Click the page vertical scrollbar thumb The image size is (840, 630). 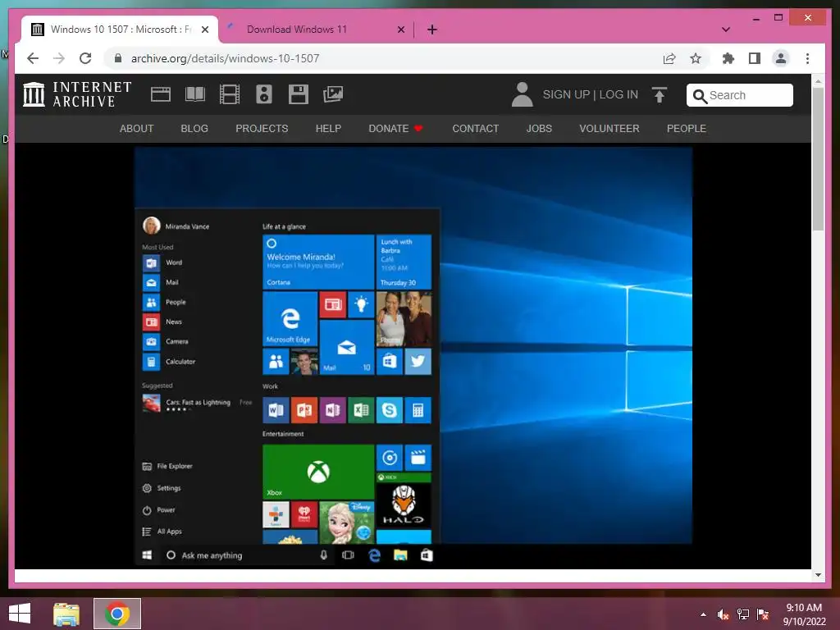click(x=818, y=158)
